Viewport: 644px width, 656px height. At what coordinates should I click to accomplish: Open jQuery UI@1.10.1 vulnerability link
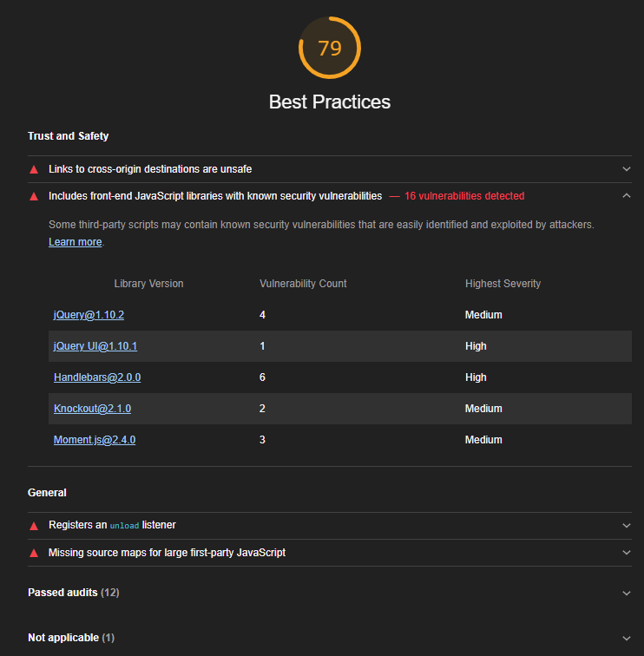pos(95,346)
